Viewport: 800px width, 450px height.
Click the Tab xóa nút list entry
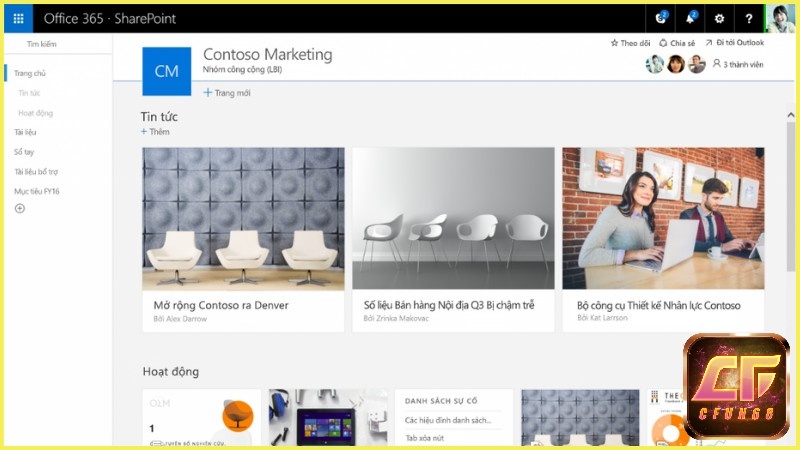[x=424, y=438]
